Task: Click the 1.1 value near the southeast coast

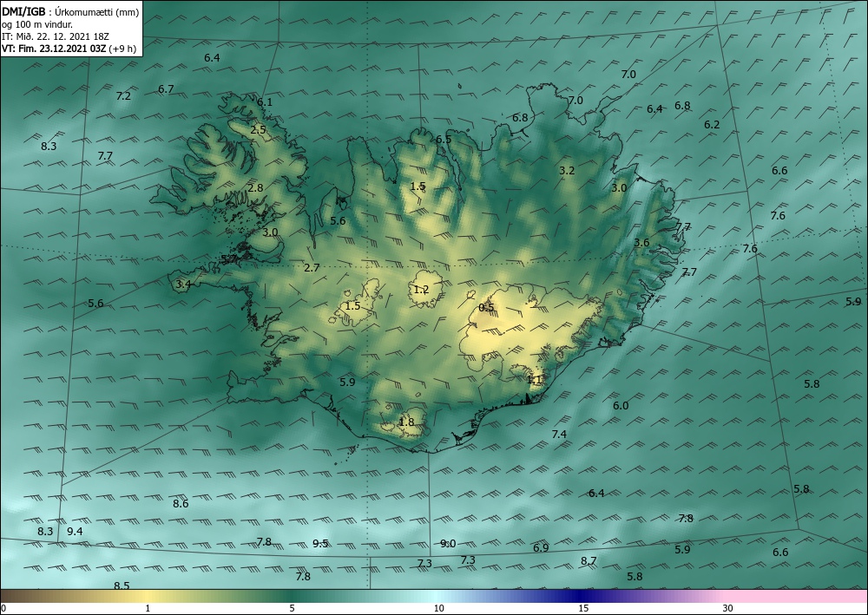Action: coord(534,379)
